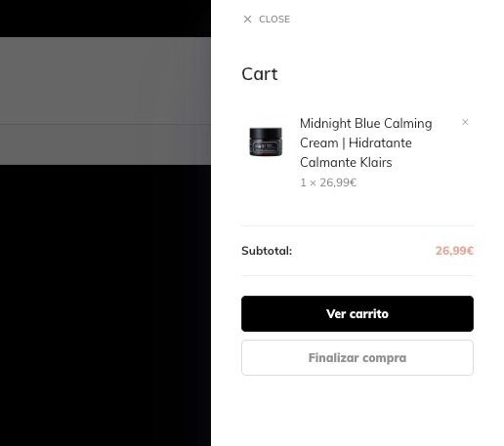Open the black cream jar thumbnail

coord(266,142)
